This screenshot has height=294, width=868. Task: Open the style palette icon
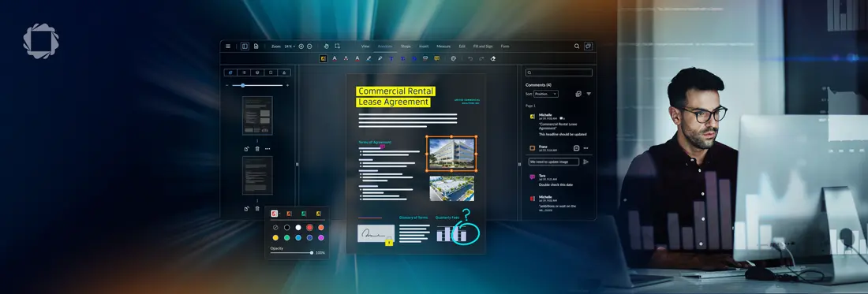pyautogui.click(x=454, y=58)
